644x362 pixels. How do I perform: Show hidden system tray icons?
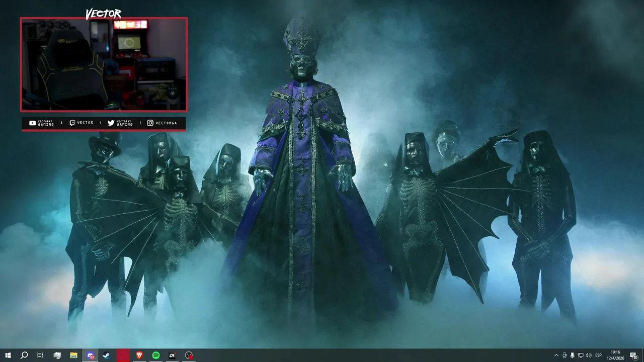[x=556, y=355]
